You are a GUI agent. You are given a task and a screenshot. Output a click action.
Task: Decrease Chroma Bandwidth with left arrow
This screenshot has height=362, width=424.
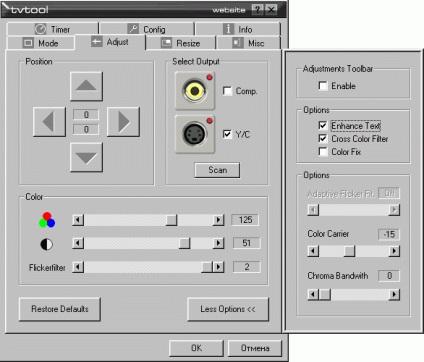pyautogui.click(x=313, y=294)
